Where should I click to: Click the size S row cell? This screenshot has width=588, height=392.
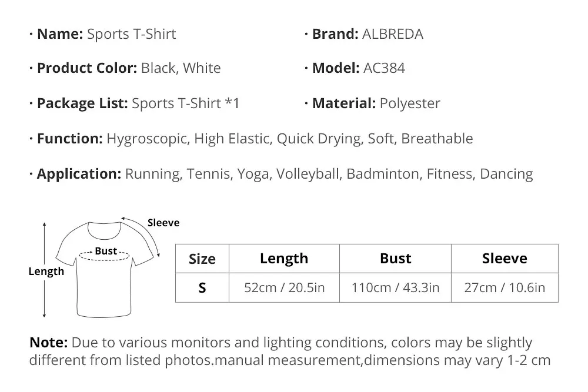pyautogui.click(x=202, y=288)
